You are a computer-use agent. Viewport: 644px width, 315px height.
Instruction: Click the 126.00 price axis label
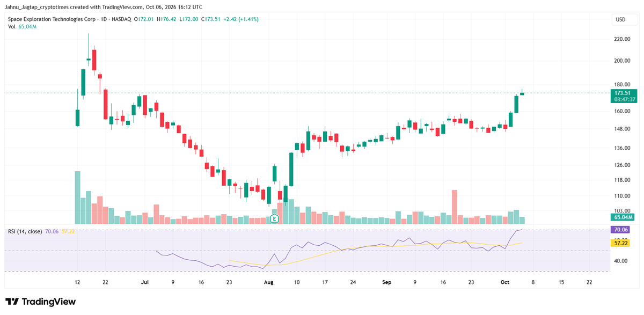click(x=622, y=165)
